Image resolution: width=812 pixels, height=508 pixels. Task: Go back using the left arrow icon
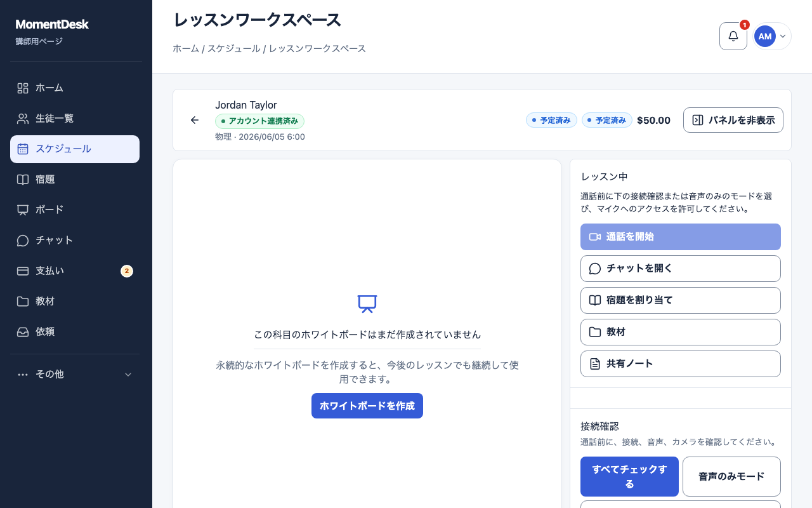click(195, 120)
